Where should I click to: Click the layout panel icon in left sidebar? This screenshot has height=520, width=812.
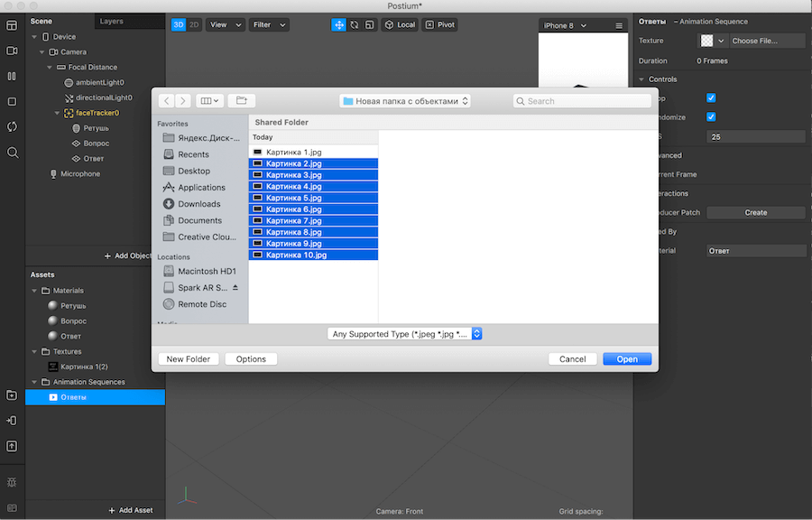pos(12,25)
